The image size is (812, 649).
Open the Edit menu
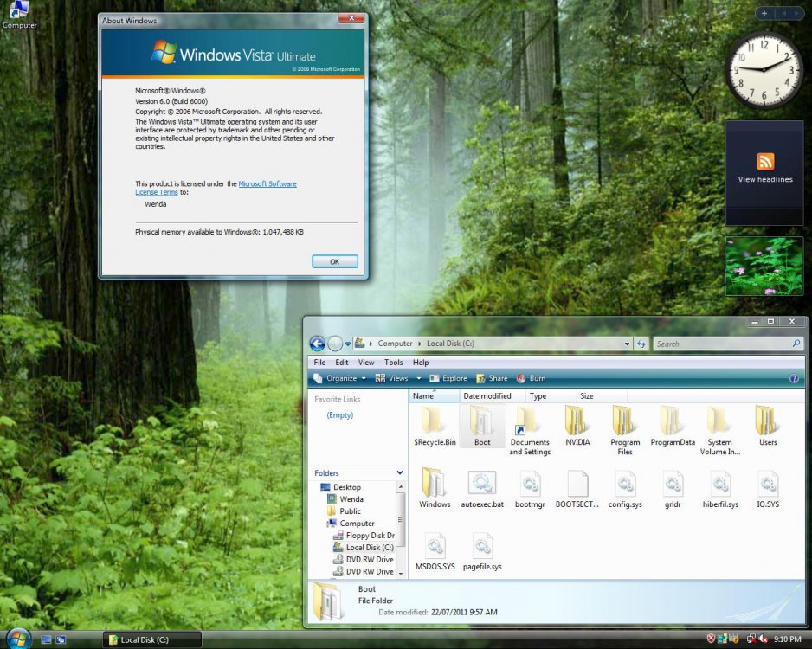pyautogui.click(x=342, y=363)
